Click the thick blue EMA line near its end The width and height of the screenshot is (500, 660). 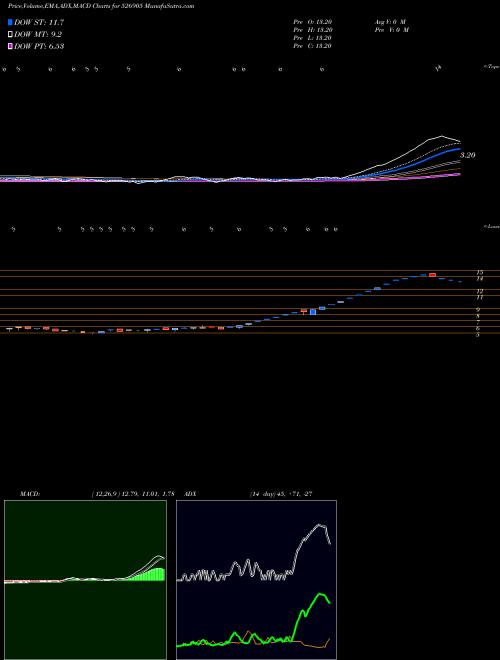(457, 149)
